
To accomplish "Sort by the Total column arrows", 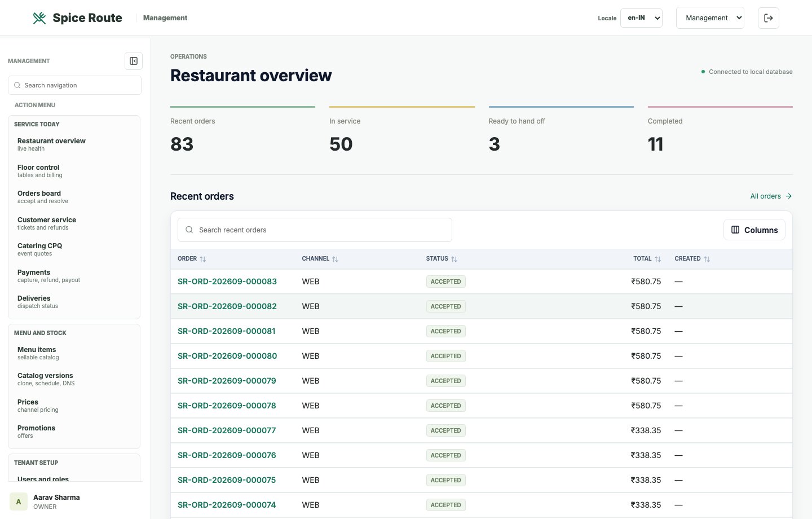I will click(x=657, y=259).
